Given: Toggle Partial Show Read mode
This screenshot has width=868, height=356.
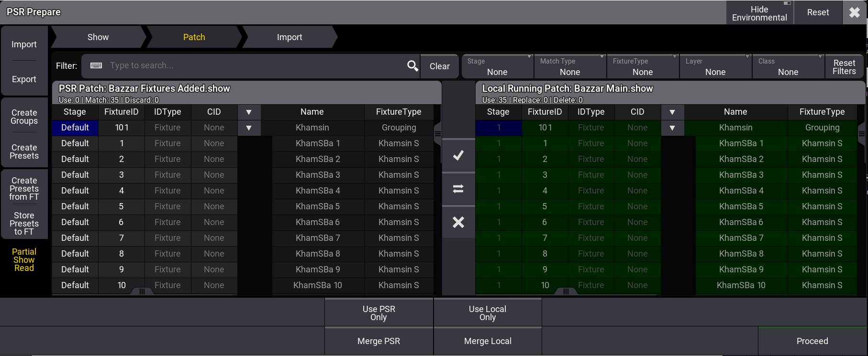Looking at the screenshot, I should pyautogui.click(x=24, y=260).
